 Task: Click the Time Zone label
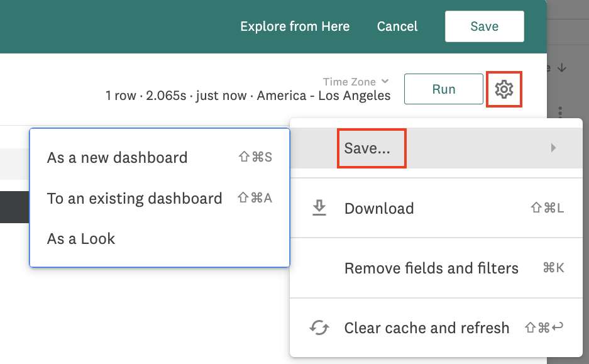click(349, 82)
